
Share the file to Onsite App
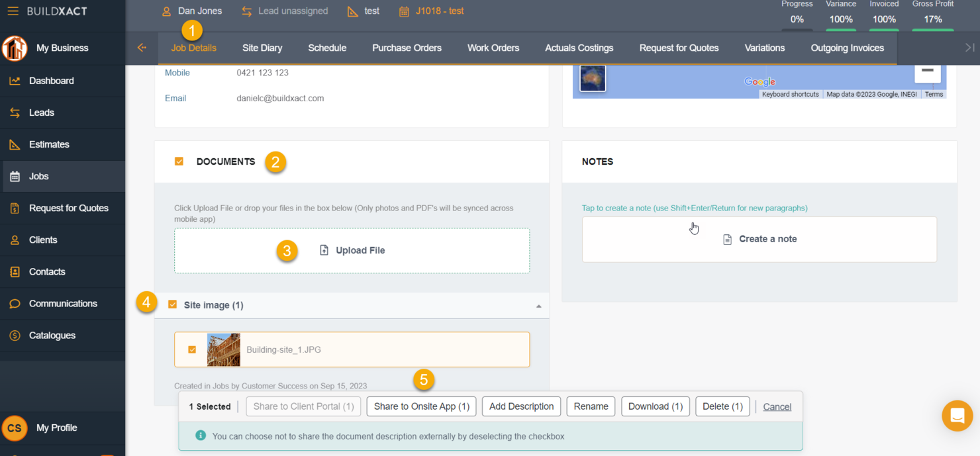(421, 406)
